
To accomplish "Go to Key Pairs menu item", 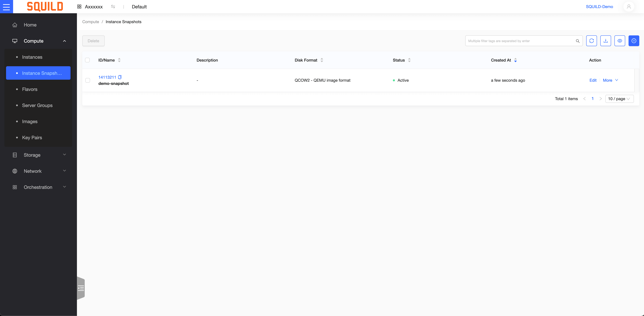I will 32,138.
